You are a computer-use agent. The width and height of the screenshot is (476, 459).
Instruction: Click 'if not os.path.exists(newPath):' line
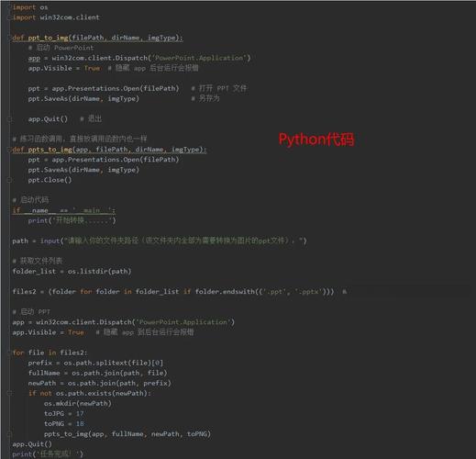(90, 394)
